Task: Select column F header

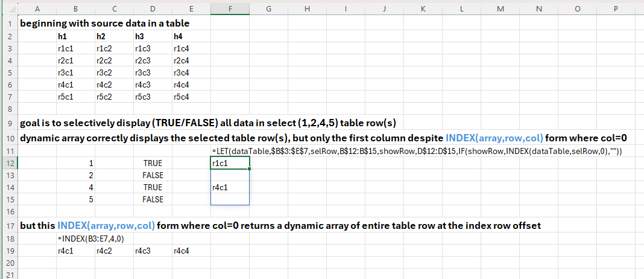Action: pyautogui.click(x=230, y=8)
